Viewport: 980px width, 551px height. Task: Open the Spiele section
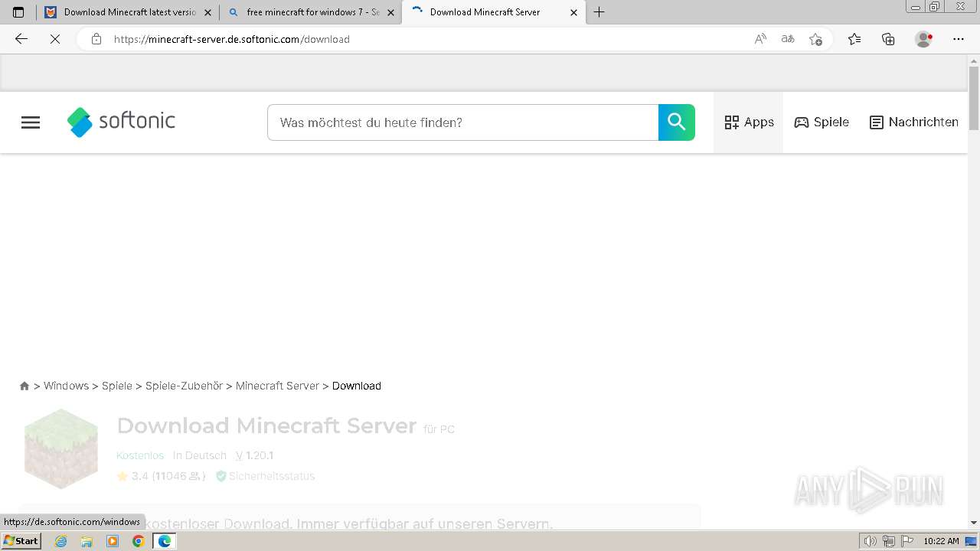822,122
